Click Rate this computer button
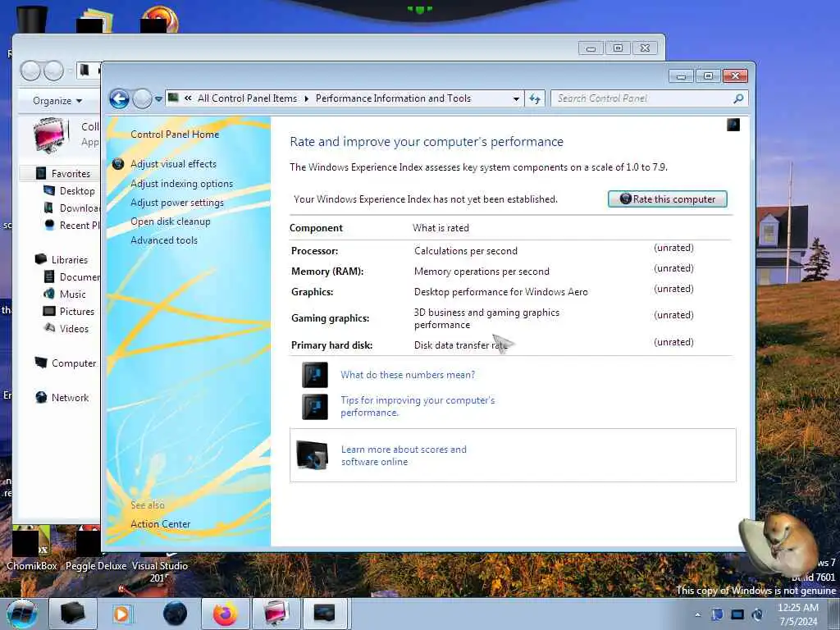The height and width of the screenshot is (630, 840). click(668, 199)
